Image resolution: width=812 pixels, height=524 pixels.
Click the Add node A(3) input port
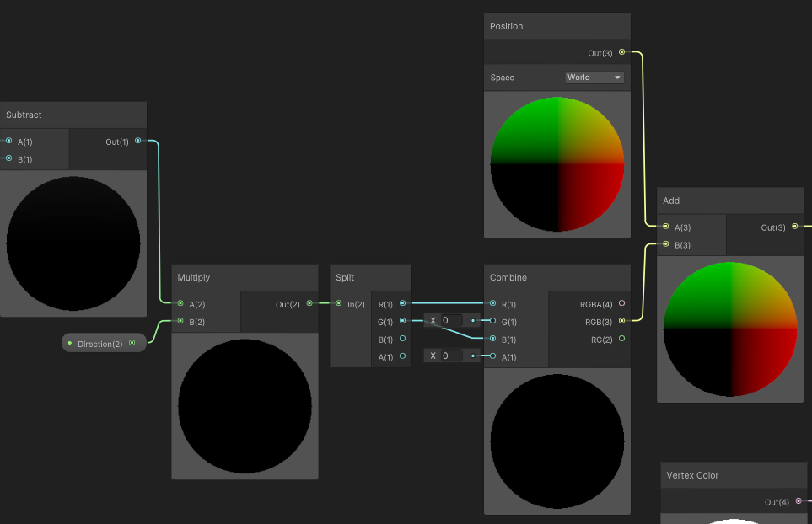[666, 227]
